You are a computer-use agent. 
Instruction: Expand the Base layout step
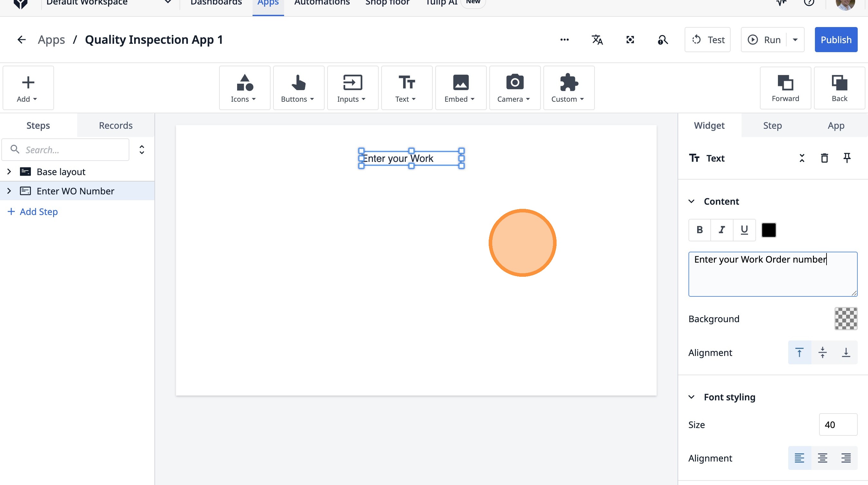click(9, 172)
